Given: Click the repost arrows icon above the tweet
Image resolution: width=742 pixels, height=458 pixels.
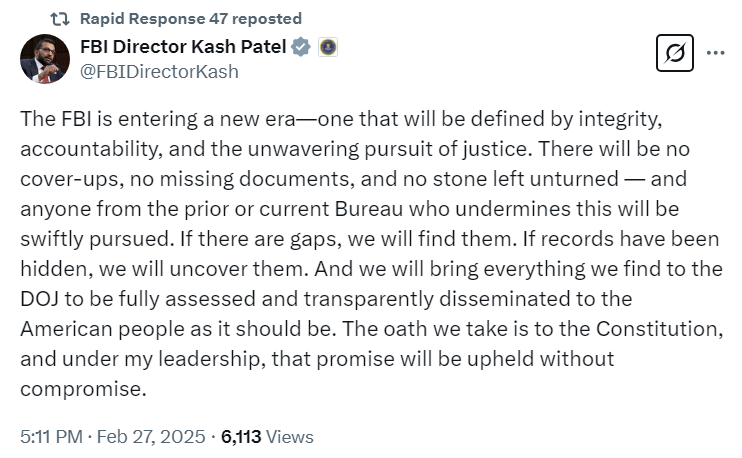Looking at the screenshot, I should 60,19.
